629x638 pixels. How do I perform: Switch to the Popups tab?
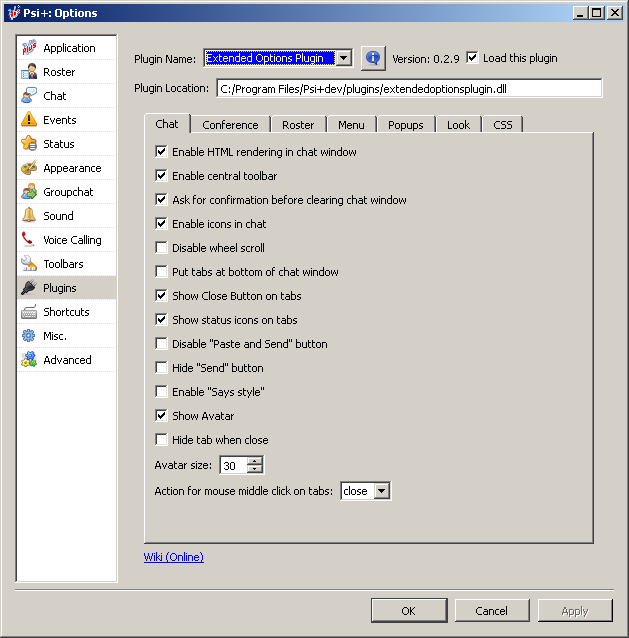[x=406, y=125]
